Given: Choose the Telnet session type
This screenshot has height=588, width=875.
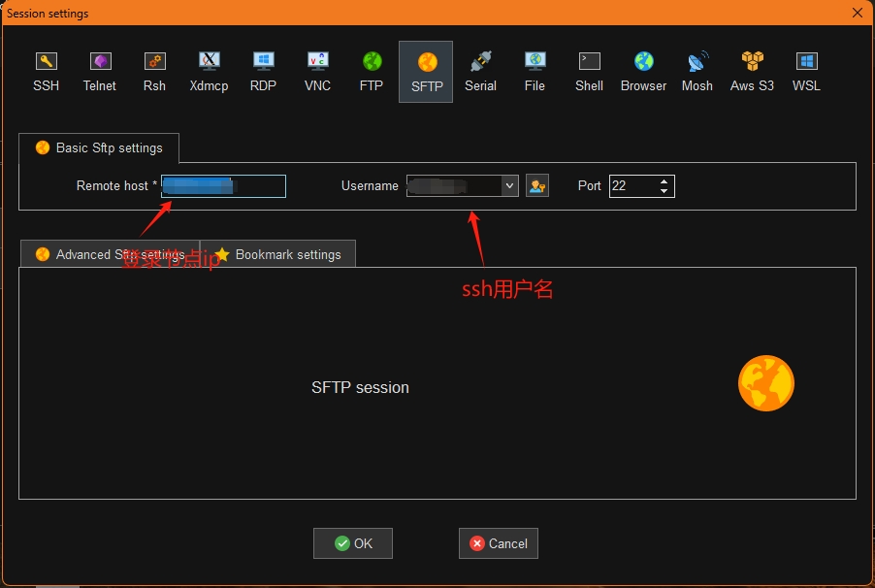Looking at the screenshot, I should point(100,72).
